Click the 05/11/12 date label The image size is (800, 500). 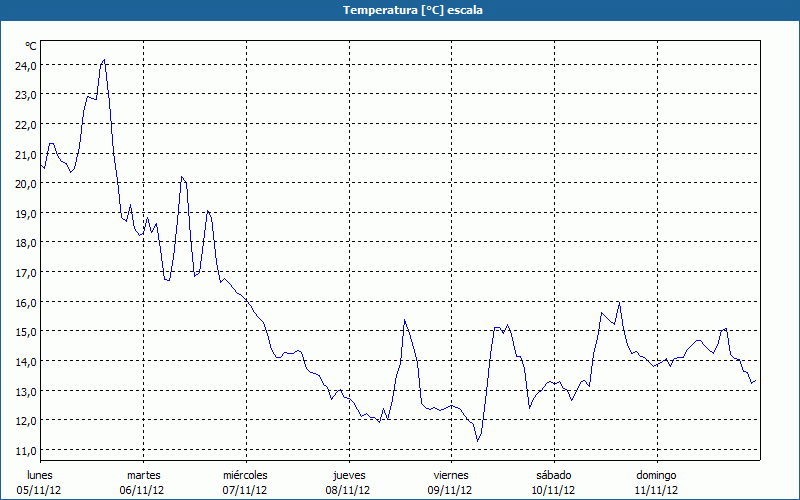(x=40, y=490)
